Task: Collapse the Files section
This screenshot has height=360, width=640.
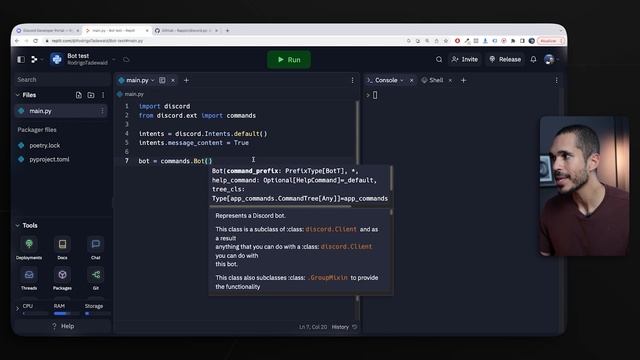Action: click(18, 95)
